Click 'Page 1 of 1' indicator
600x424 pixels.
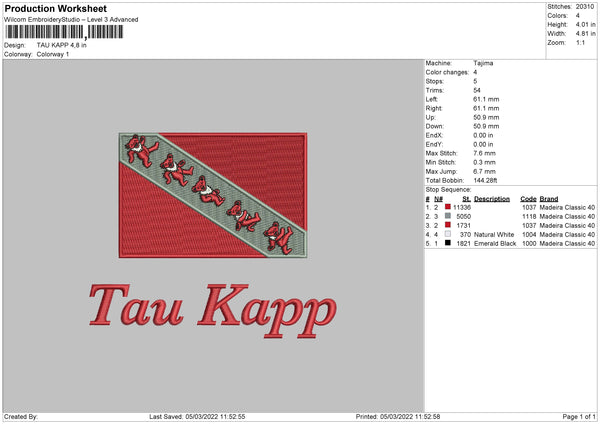click(579, 416)
